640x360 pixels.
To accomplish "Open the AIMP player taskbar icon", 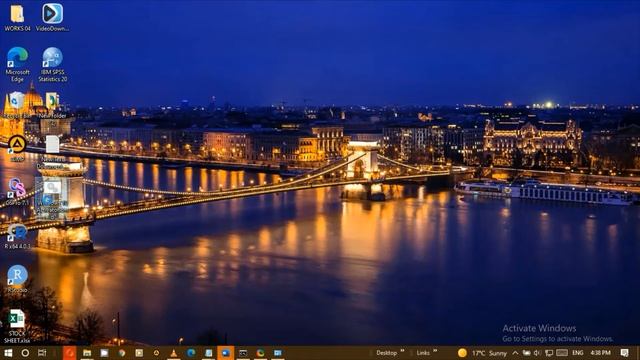I will pos(156,353).
